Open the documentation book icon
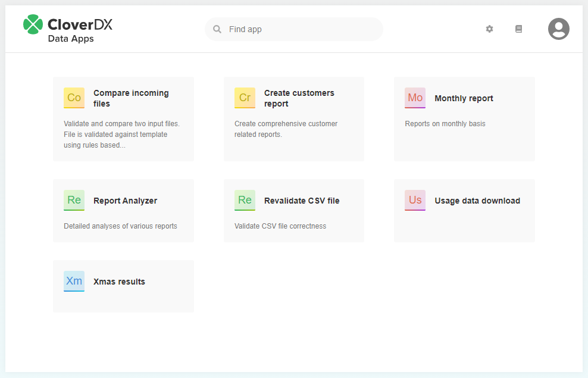This screenshot has height=378, width=588. tap(518, 29)
